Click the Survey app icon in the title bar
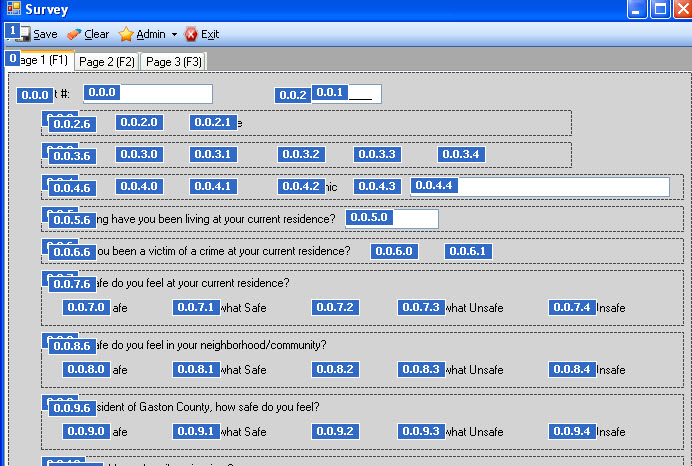Screen dimensions: 692x466 14,8
